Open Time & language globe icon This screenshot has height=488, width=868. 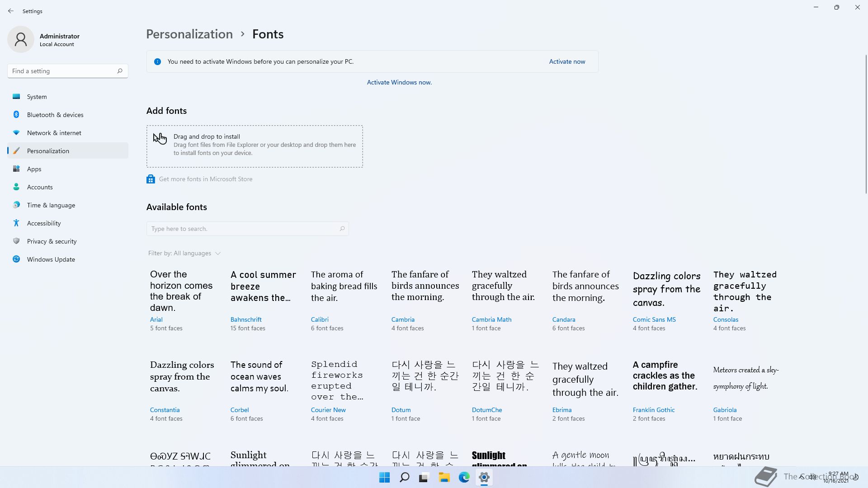[16, 205]
